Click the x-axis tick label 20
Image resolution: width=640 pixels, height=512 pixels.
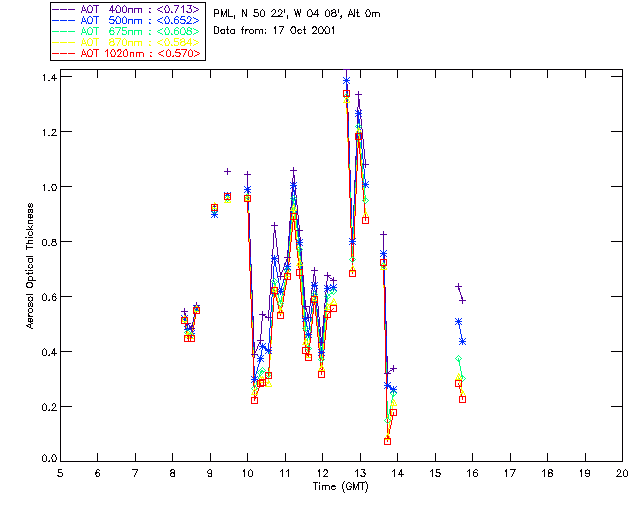[622, 473]
